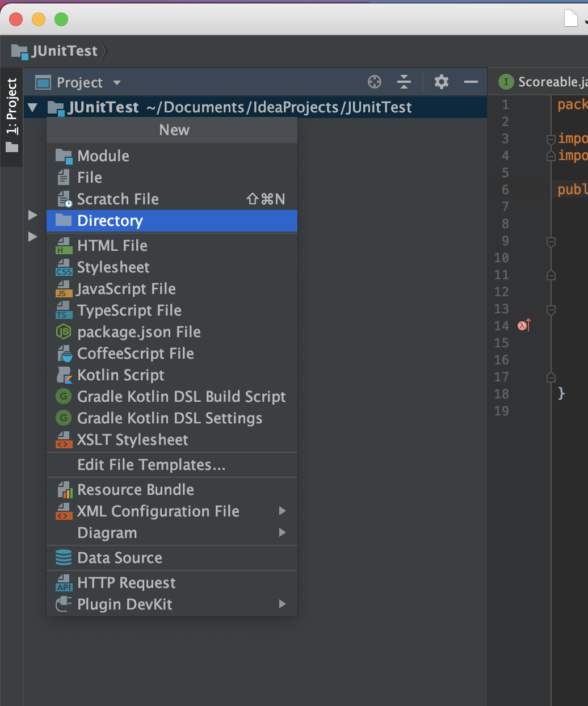Click the Scoreable interface icon on the tab

(x=506, y=82)
